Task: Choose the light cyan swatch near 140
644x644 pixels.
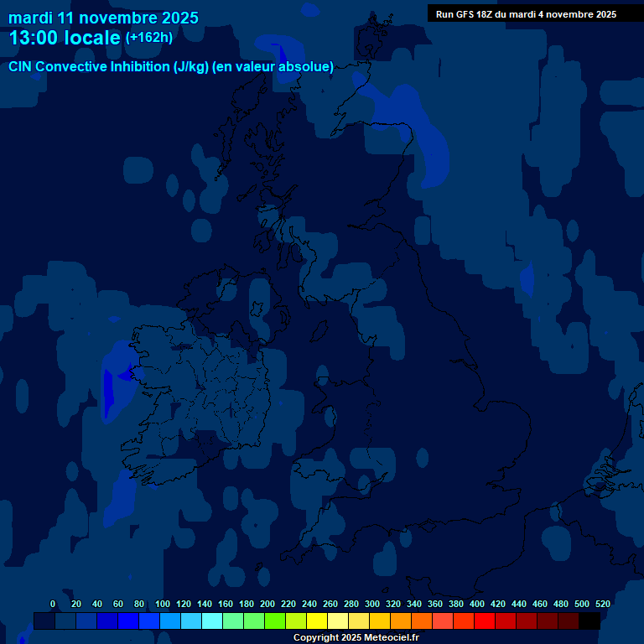Action: click(x=212, y=621)
